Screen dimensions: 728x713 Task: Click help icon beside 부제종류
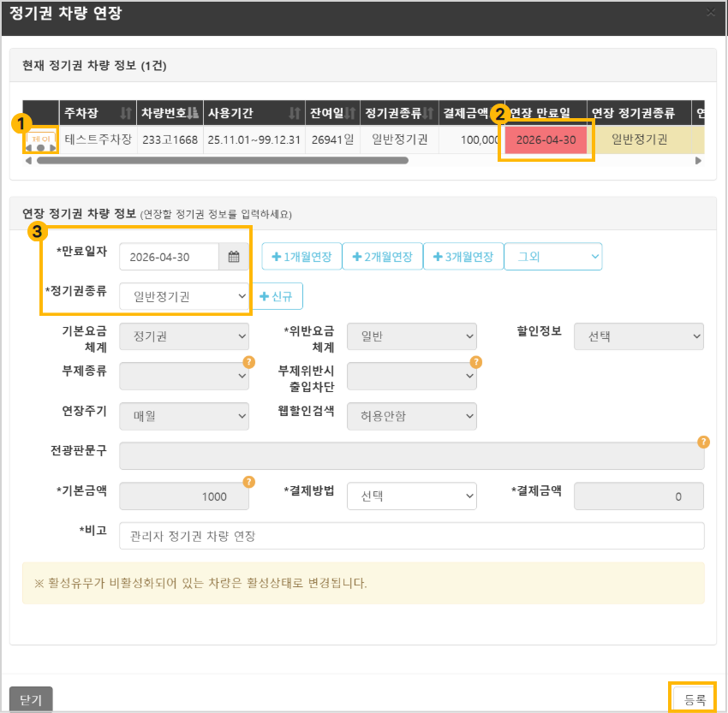(249, 362)
